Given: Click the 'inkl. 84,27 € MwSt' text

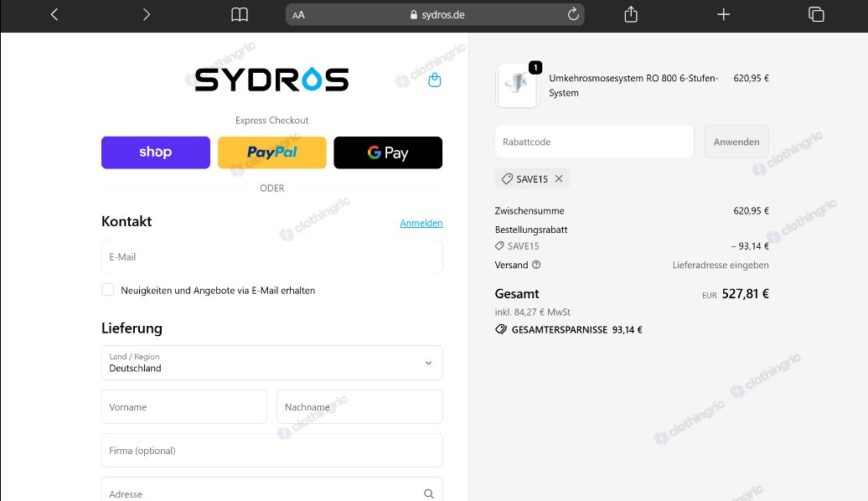Looking at the screenshot, I should [x=533, y=312].
